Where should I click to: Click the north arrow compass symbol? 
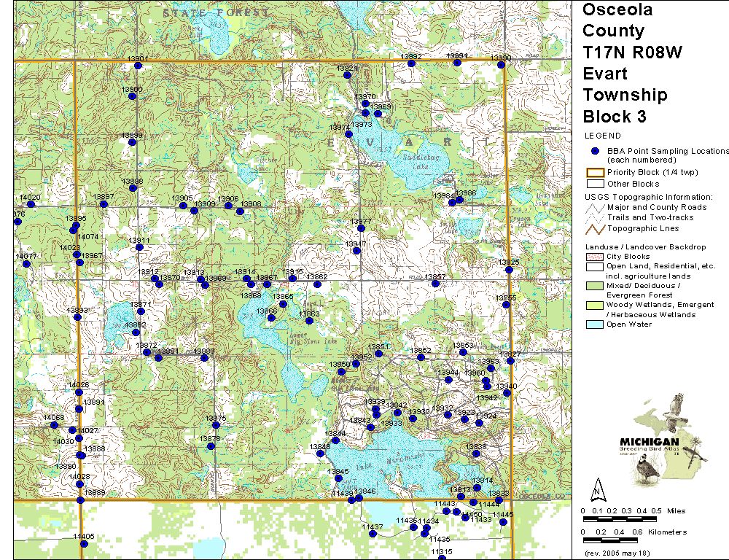597,487
